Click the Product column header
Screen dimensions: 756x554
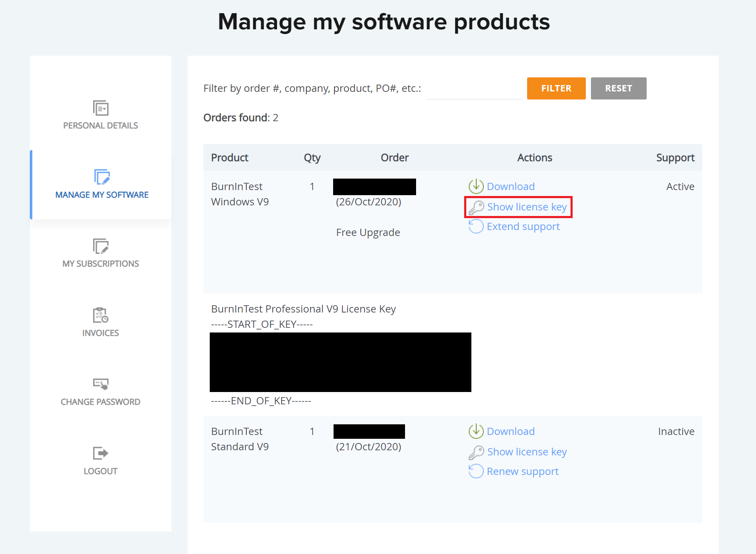230,158
